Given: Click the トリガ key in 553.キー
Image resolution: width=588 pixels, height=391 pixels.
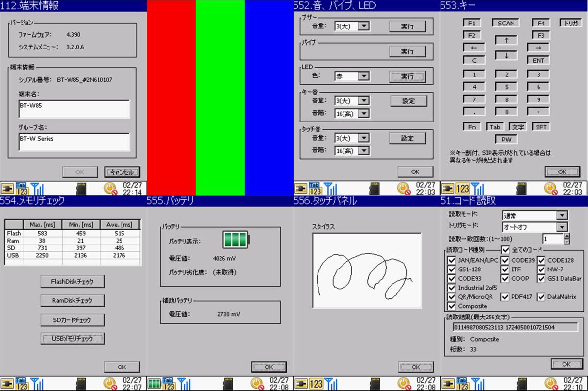Looking at the screenshot, I should (570, 23).
